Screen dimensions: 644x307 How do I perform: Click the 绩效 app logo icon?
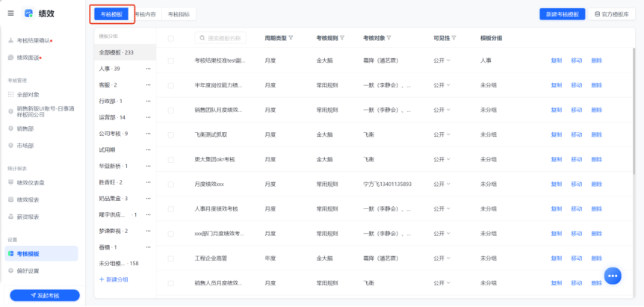28,13
